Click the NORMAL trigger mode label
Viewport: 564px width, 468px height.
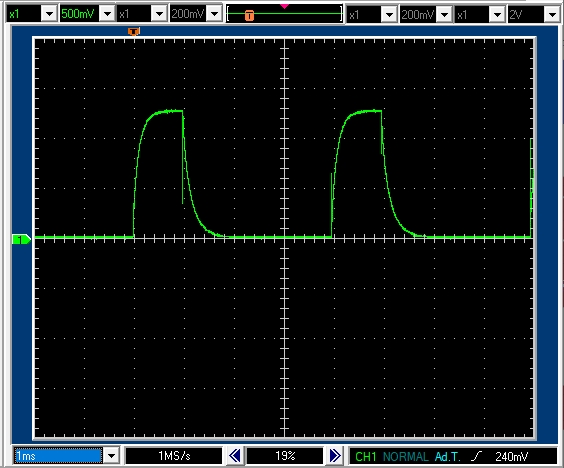(406, 456)
